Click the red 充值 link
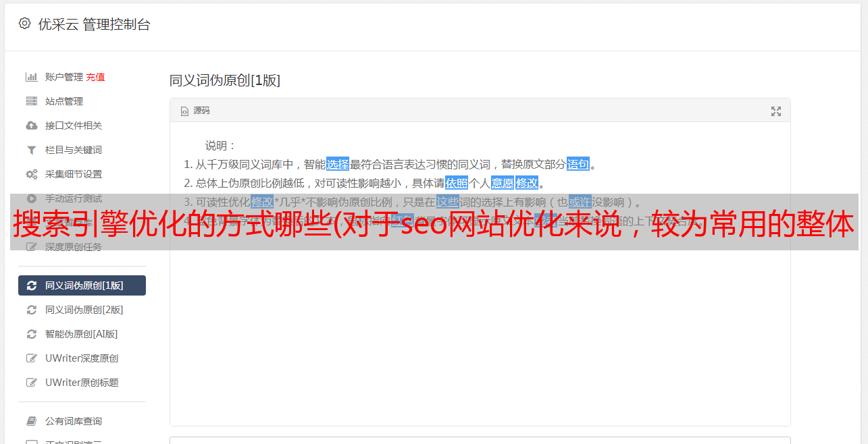The height and width of the screenshot is (444, 868). pos(95,77)
